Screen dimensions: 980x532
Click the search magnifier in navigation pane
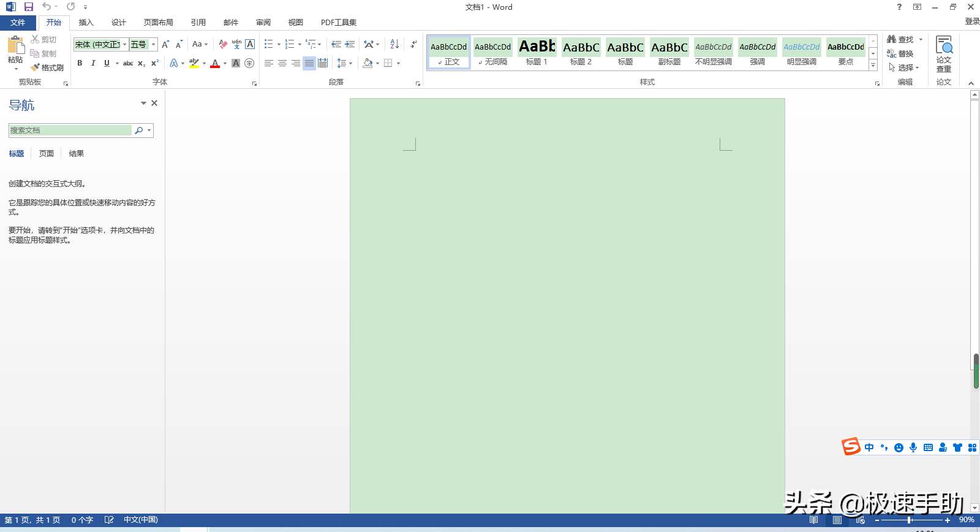(139, 130)
